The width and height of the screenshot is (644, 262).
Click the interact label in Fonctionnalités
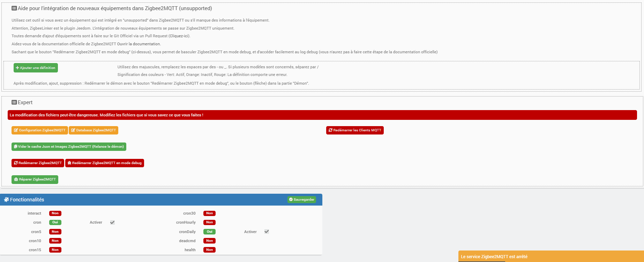(35, 213)
